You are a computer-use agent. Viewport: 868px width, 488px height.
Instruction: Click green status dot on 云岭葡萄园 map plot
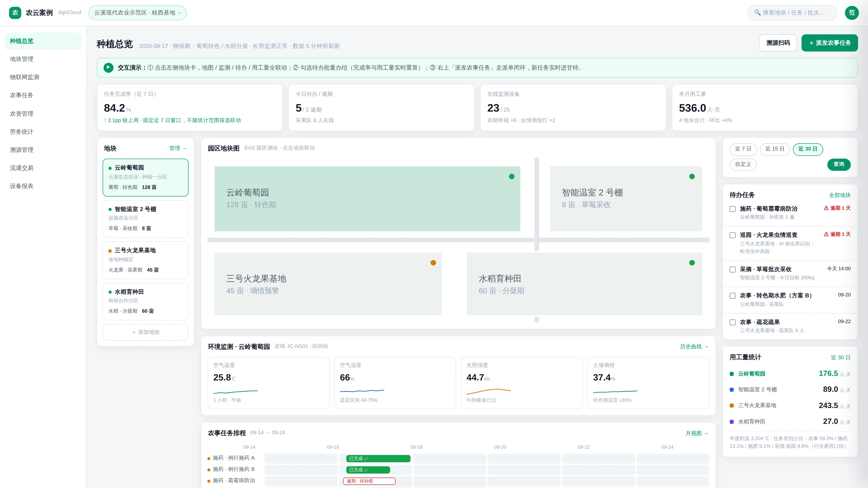512,176
